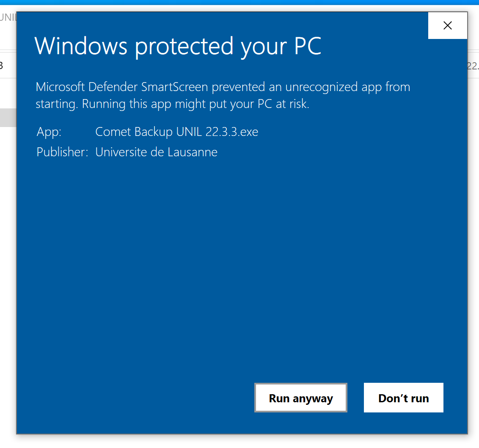Click the Run anyway button
This screenshot has height=448, width=479.
(300, 398)
